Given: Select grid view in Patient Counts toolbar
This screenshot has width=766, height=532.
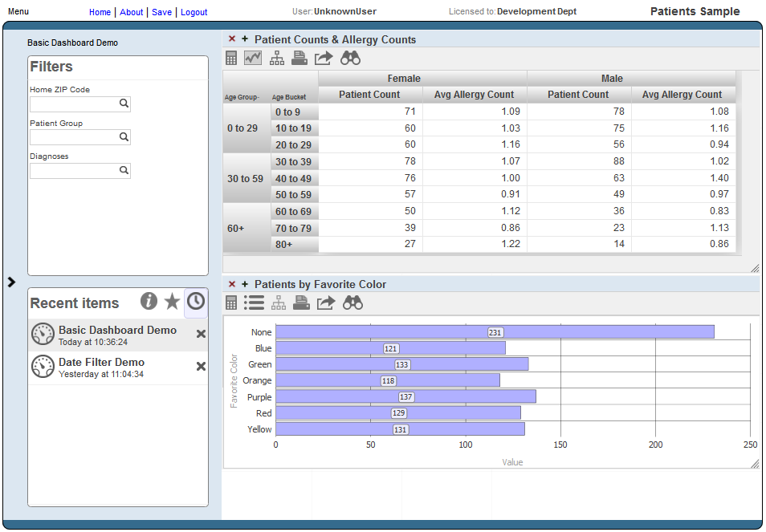Looking at the screenshot, I should (x=231, y=58).
